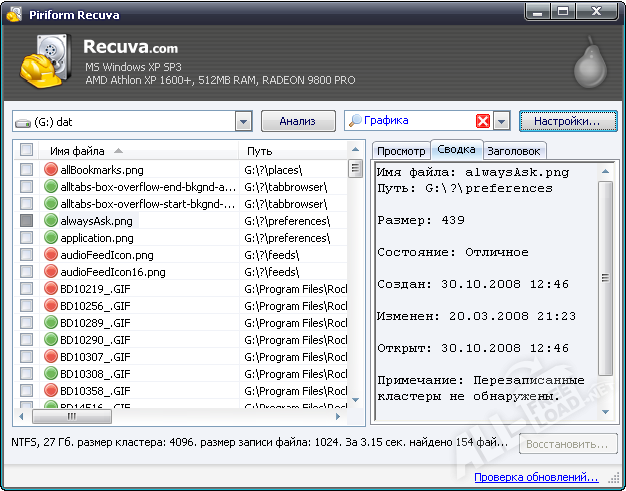Open the drive selection dropdown (G:) dat
Screen dimensions: 626x491
(x=243, y=121)
